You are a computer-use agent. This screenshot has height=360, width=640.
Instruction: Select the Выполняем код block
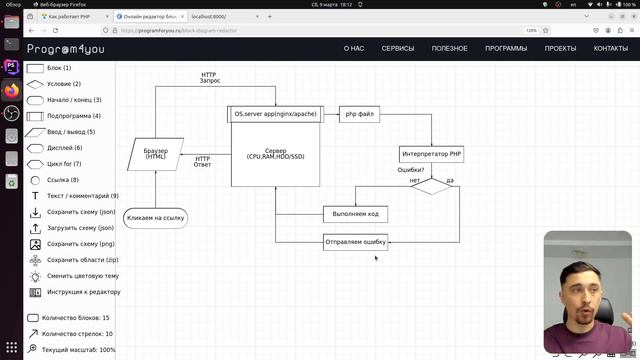pyautogui.click(x=356, y=214)
